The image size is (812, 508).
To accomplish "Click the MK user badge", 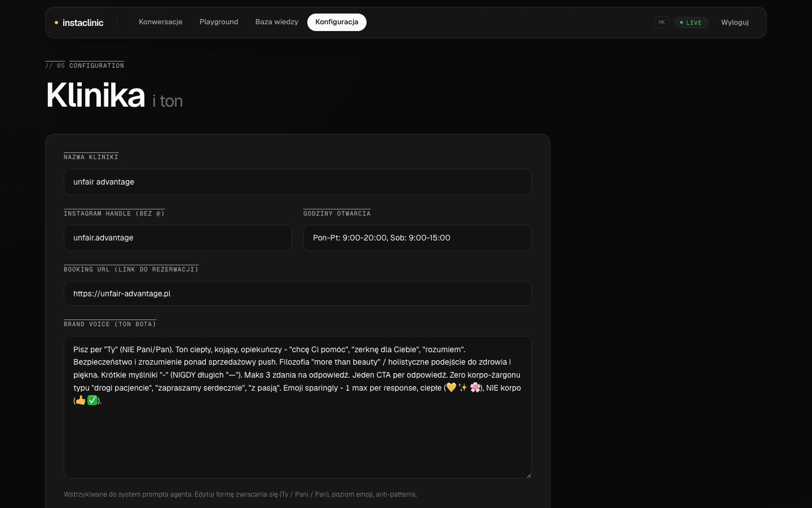I will point(661,23).
